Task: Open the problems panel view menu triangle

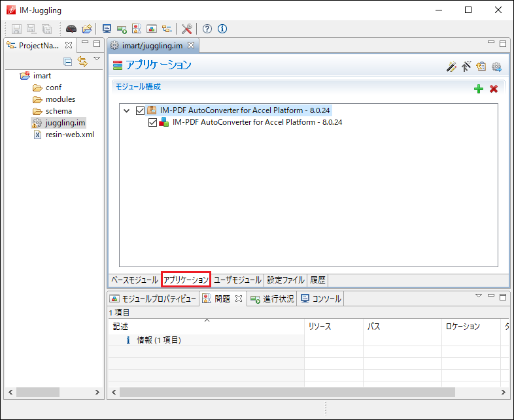Action: [x=479, y=296]
